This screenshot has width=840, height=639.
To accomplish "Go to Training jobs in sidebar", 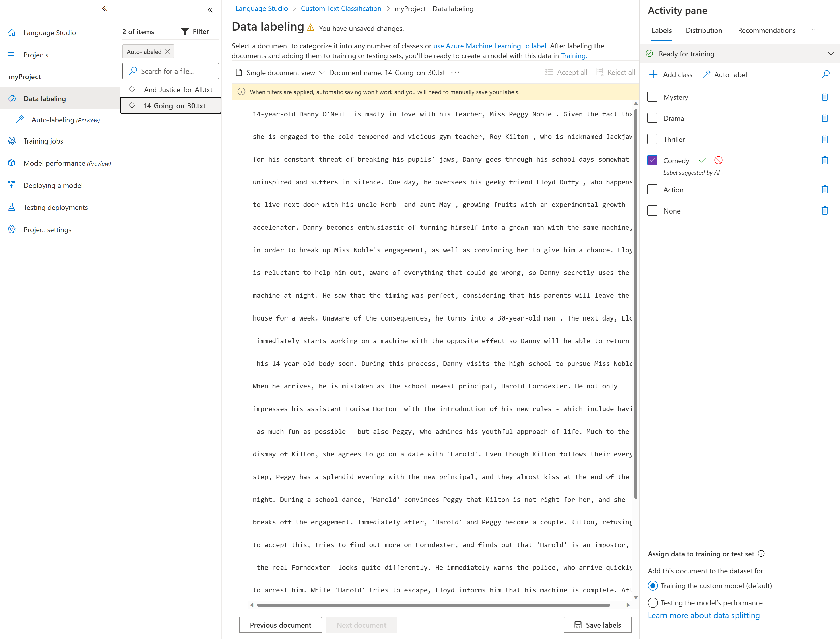I will (43, 141).
